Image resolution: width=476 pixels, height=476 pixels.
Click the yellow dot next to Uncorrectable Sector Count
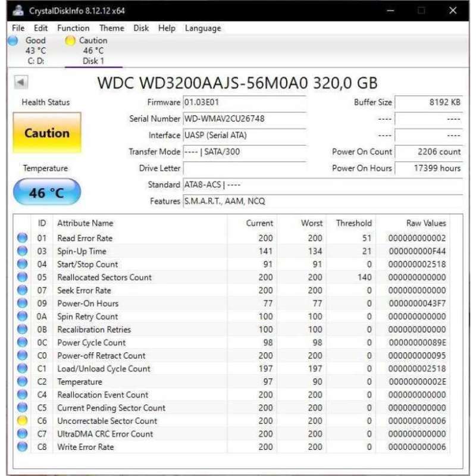tap(23, 421)
